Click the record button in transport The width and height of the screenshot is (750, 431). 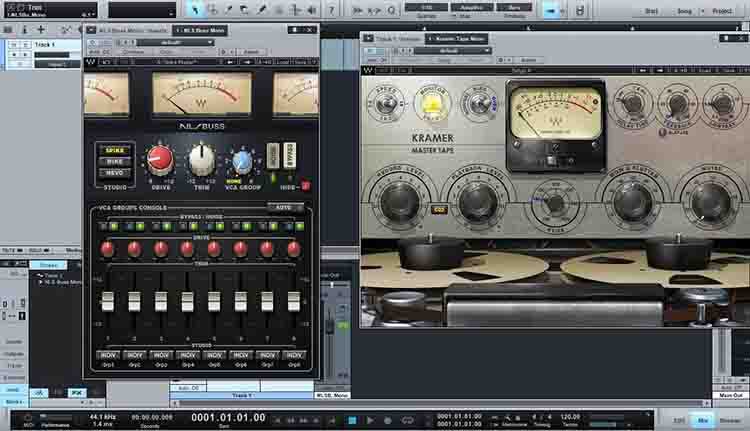[387, 420]
